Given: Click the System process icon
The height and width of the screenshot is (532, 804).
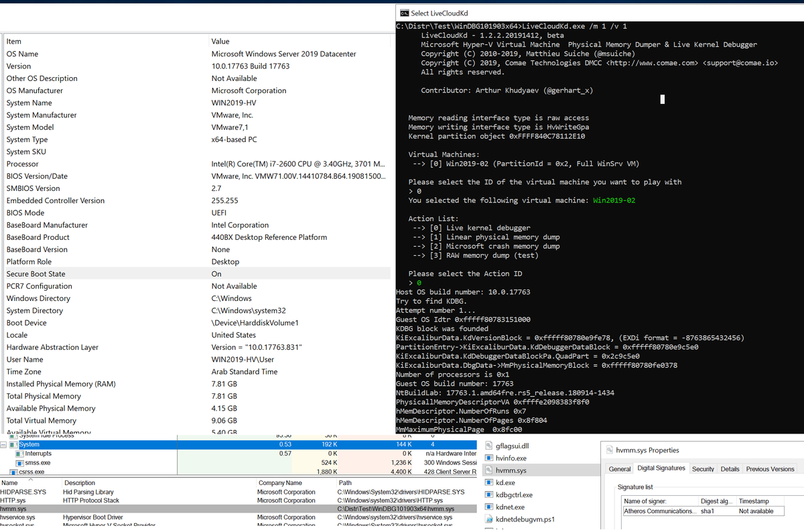Looking at the screenshot, I should (x=14, y=444).
